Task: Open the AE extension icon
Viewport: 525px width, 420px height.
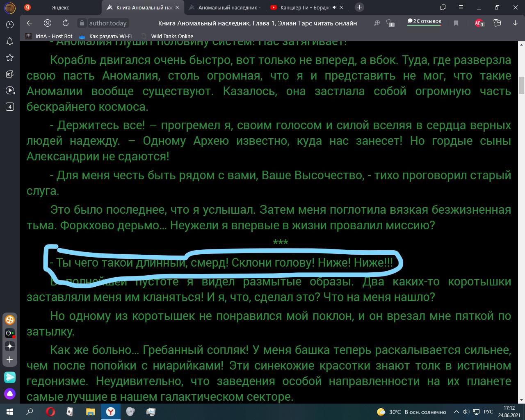Action: pos(479,23)
